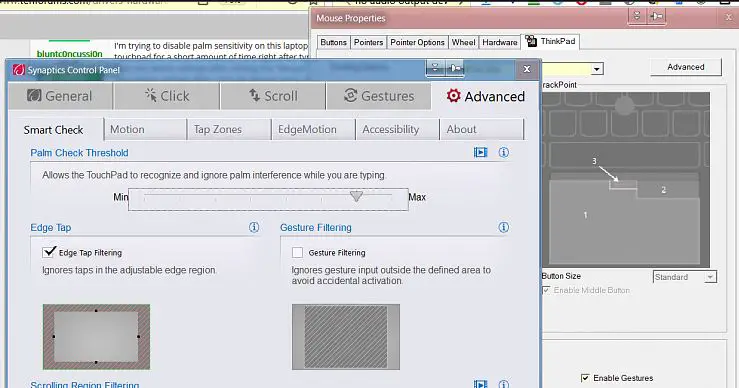Open the Accessibility sub-tab
This screenshot has width=739, height=388.
397,129
